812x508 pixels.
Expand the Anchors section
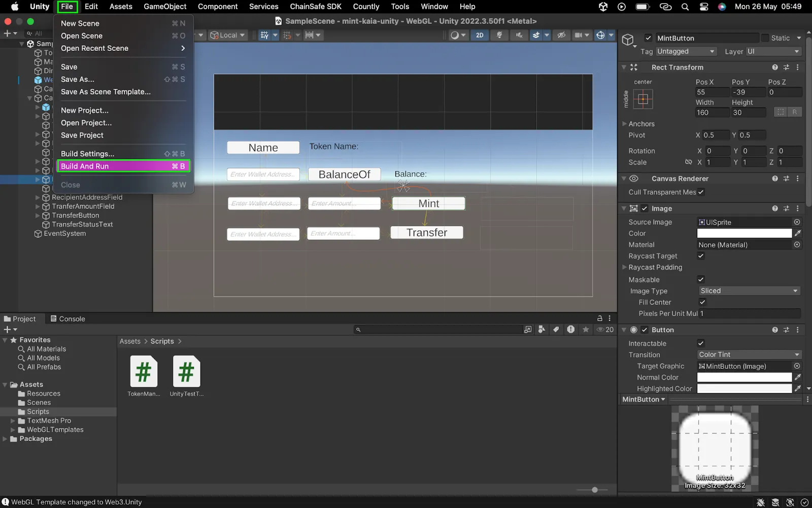(x=625, y=124)
